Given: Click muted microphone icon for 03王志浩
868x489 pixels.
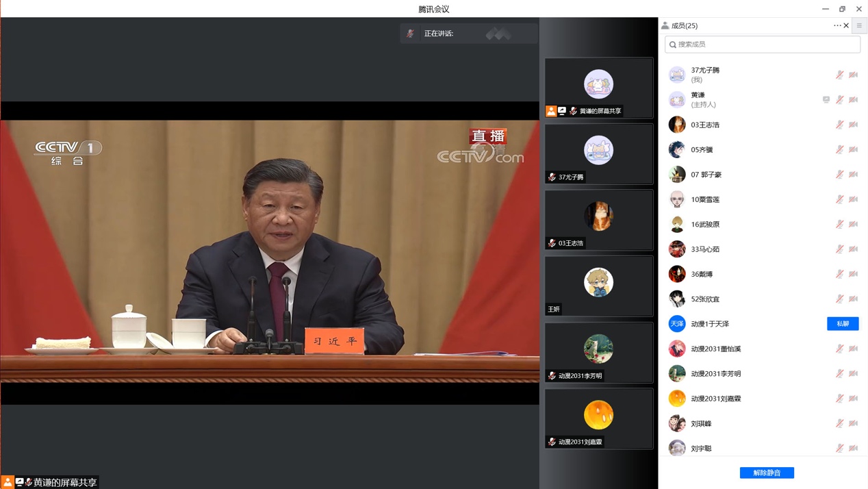Looking at the screenshot, I should [x=839, y=125].
